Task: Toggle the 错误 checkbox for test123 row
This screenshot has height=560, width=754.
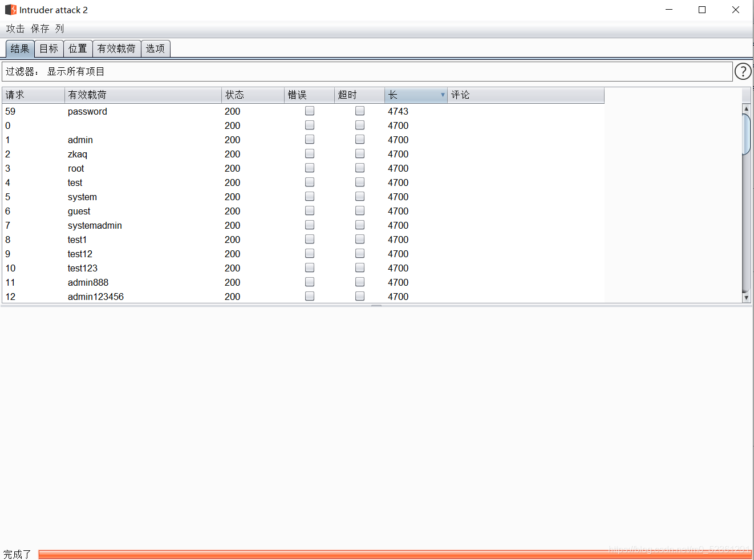Action: (x=310, y=267)
